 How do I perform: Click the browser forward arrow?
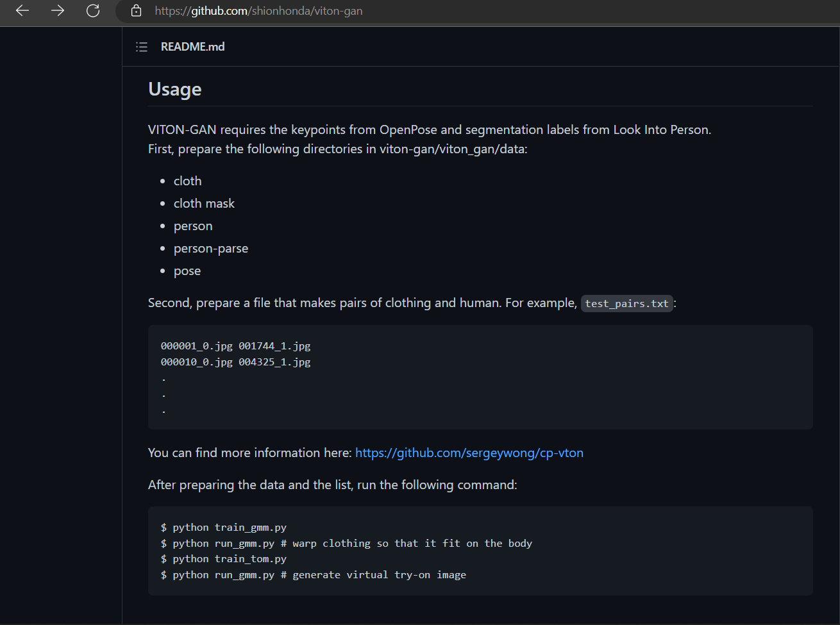[57, 10]
